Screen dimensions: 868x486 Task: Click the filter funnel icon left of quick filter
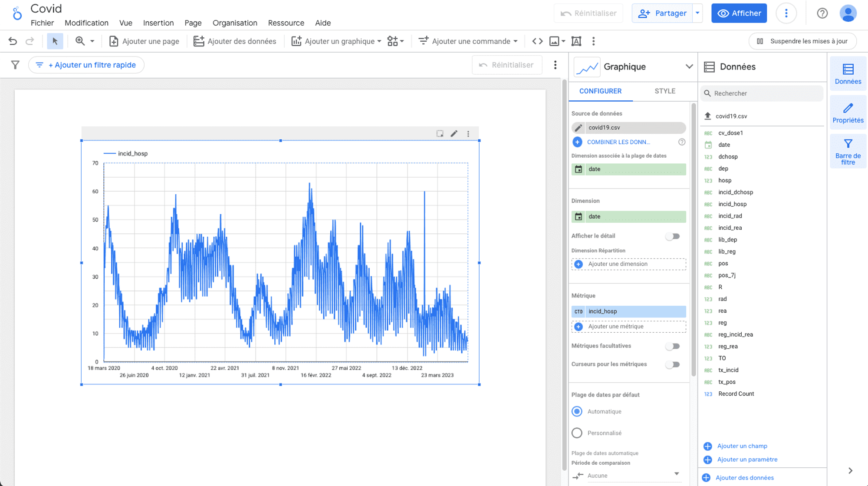[15, 65]
